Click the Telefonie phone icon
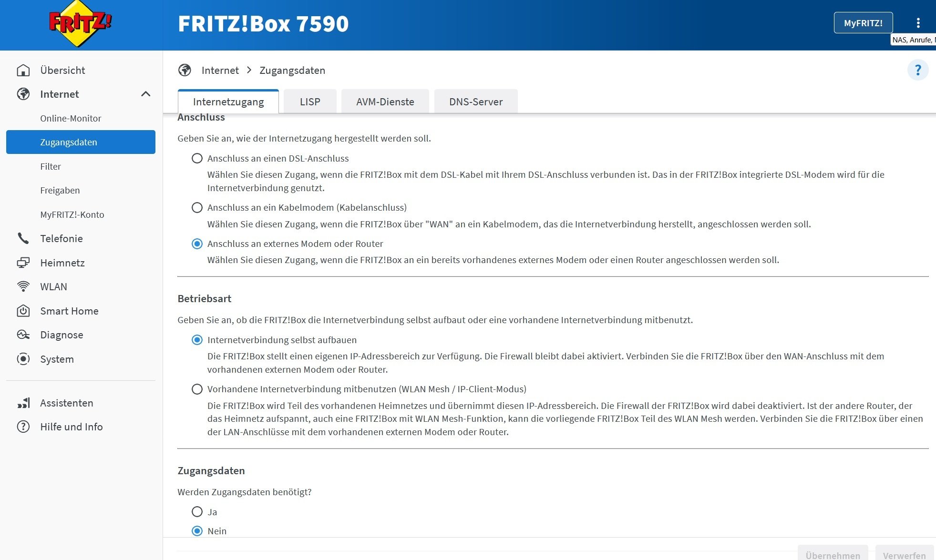 23,238
